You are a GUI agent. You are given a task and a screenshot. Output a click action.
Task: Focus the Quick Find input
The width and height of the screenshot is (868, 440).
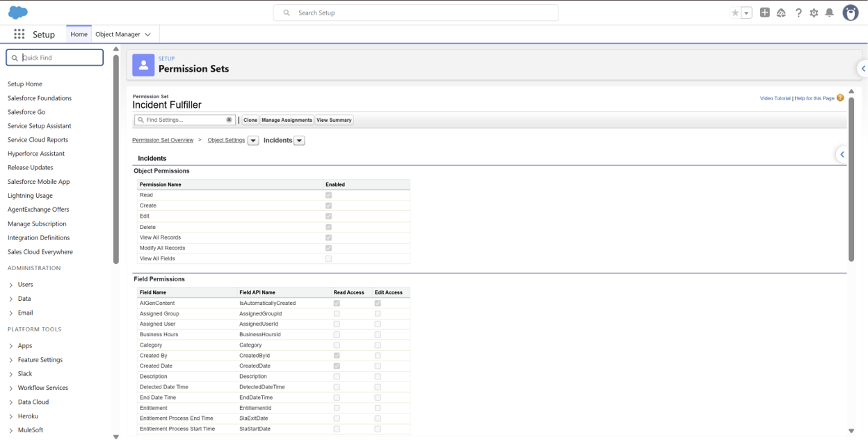(x=55, y=58)
